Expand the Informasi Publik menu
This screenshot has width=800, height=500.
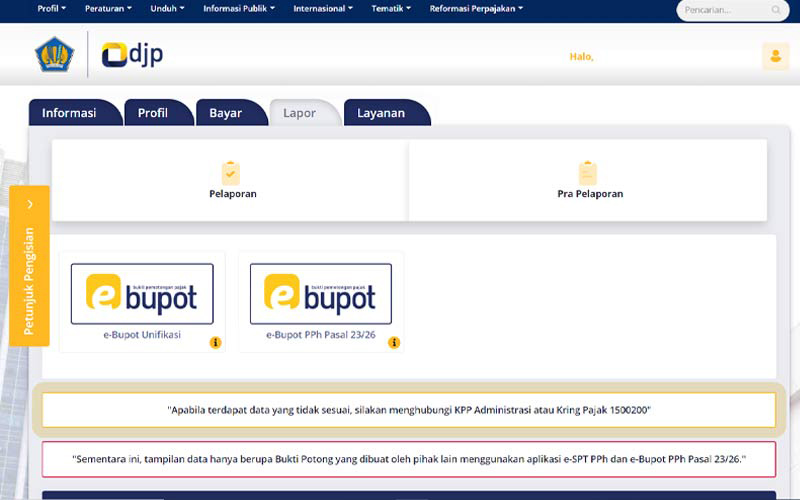pyautogui.click(x=239, y=9)
